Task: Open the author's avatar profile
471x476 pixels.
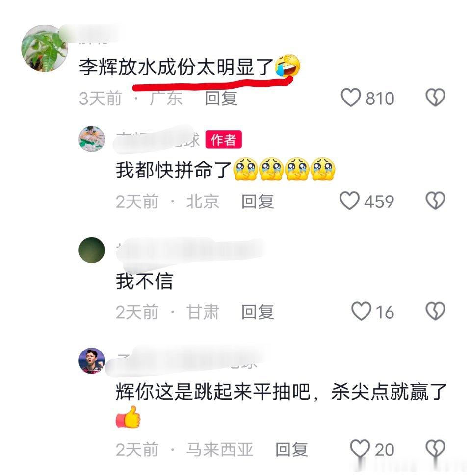Action: [92, 139]
